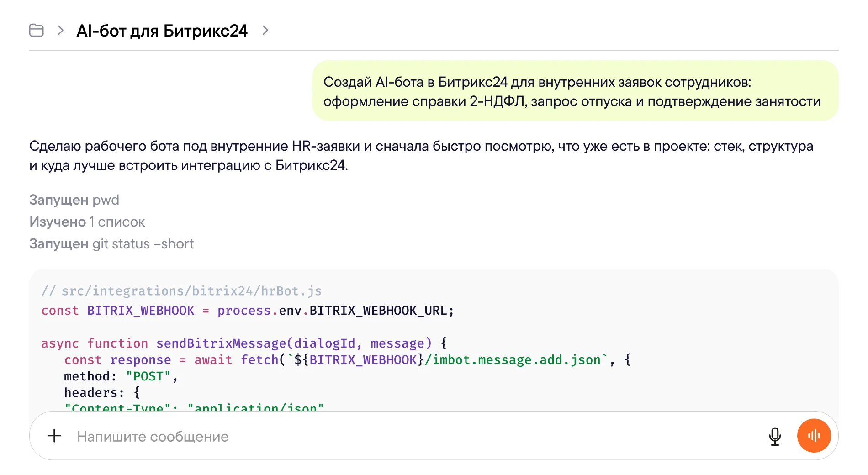Expand the "Запущен pwd" step details
Viewport: 868px width, 475px height.
[74, 200]
